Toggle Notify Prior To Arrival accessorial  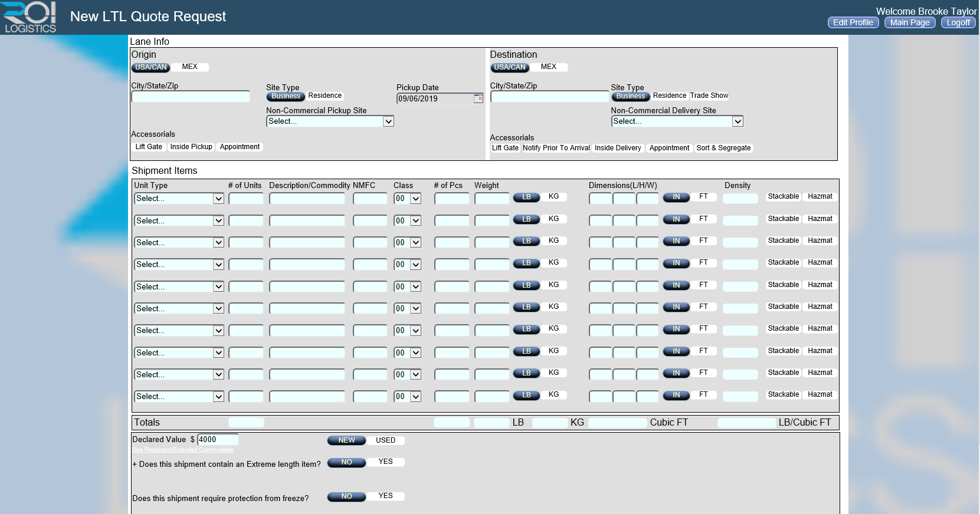coord(556,148)
